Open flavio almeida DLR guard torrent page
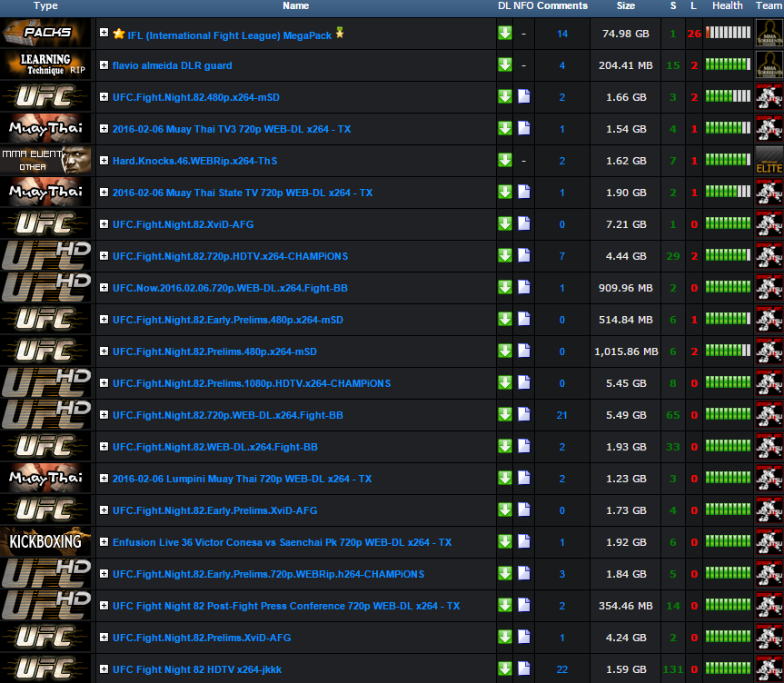The image size is (784, 683). pyautogui.click(x=172, y=65)
